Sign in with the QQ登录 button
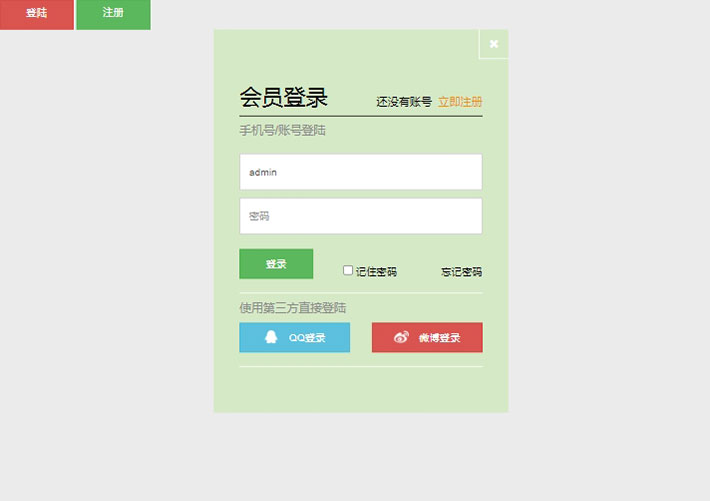 coord(295,337)
